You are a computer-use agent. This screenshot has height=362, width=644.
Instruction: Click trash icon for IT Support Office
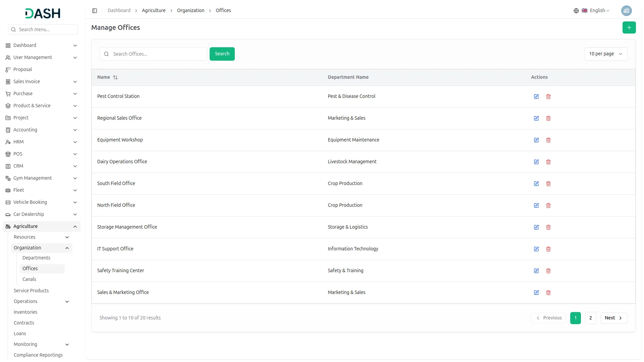pyautogui.click(x=548, y=249)
